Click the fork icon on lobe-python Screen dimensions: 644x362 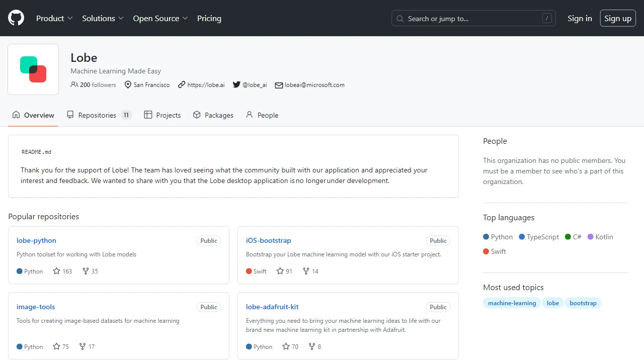[86, 271]
